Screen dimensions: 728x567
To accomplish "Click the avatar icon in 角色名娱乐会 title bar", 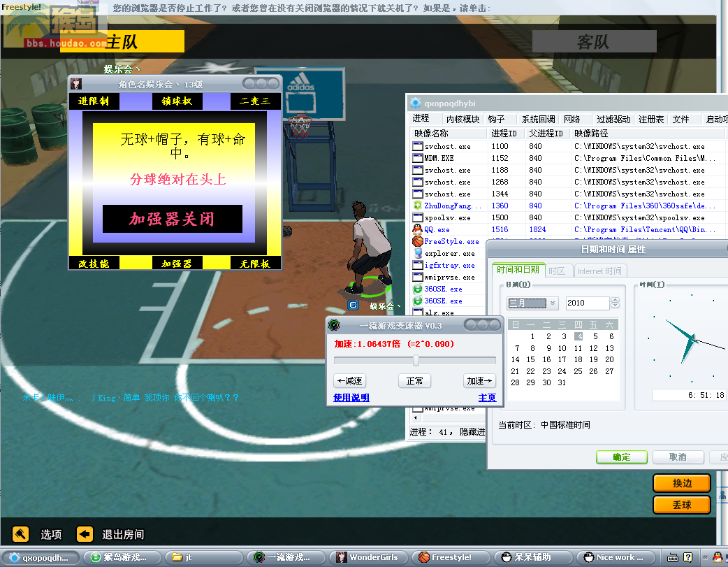I will point(76,84).
